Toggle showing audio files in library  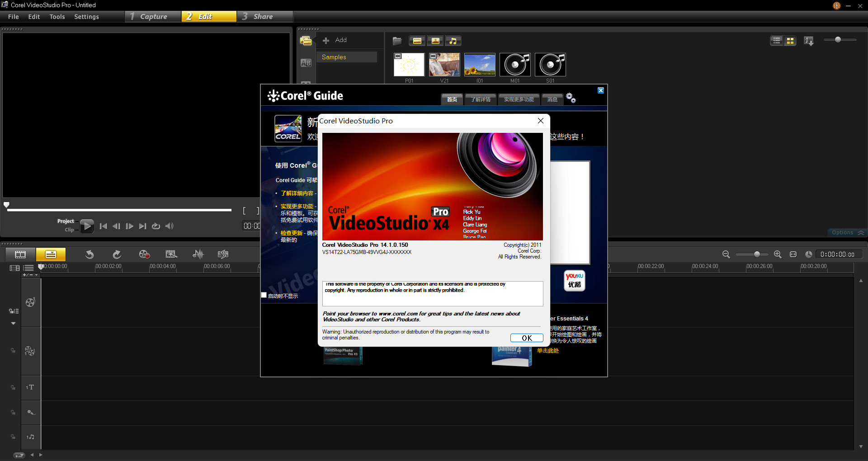pos(453,41)
